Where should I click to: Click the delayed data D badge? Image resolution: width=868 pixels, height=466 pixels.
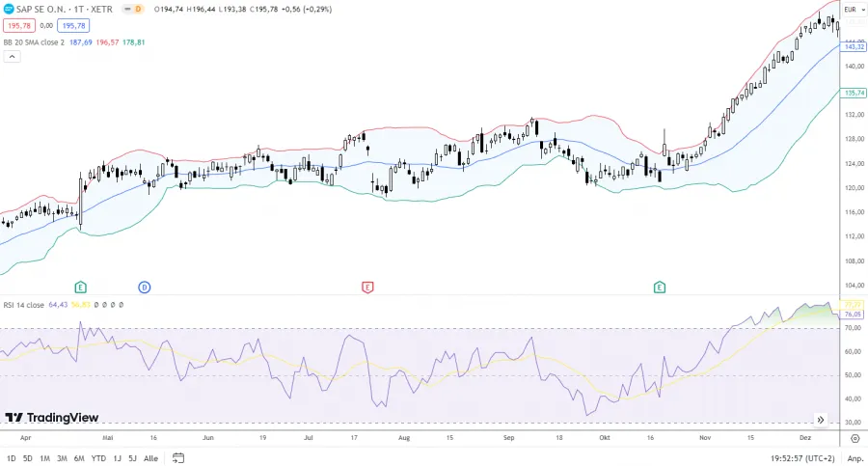click(136, 9)
